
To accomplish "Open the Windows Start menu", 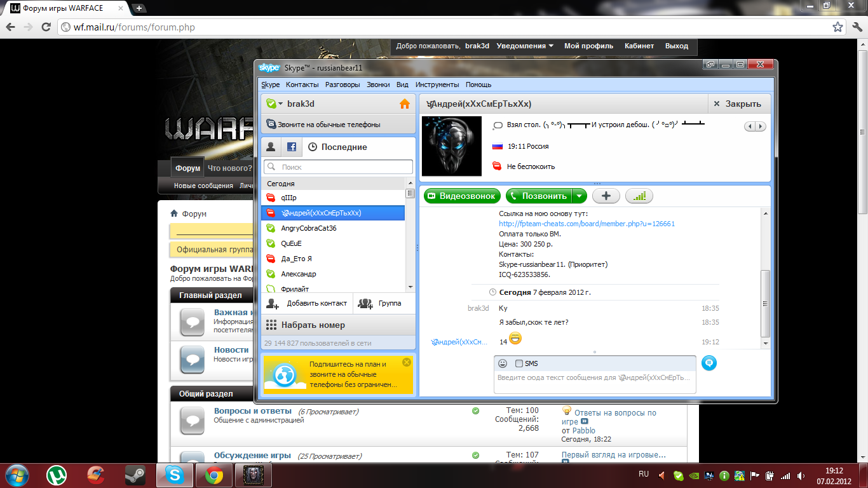I will [x=17, y=475].
